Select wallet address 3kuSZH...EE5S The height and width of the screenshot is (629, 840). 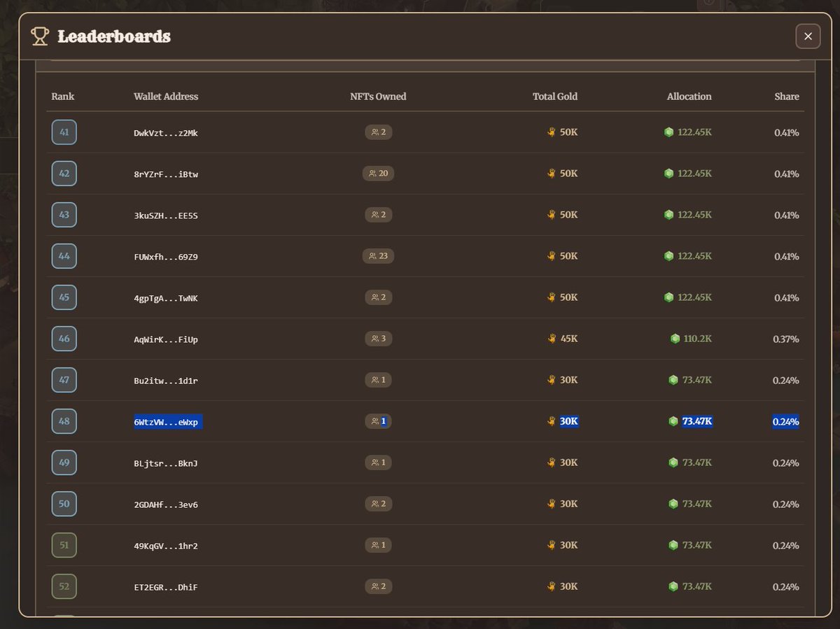coord(166,215)
